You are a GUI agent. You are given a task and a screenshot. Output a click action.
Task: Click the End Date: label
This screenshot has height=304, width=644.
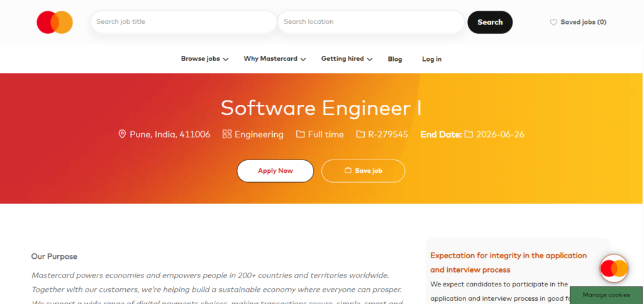441,134
